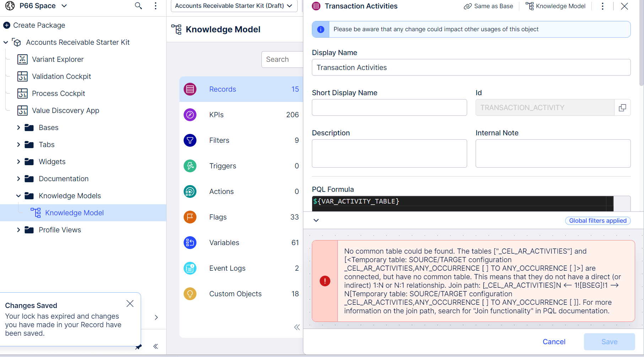Click the Knowledge Model Search box
The image size is (644, 357).
click(x=282, y=59)
